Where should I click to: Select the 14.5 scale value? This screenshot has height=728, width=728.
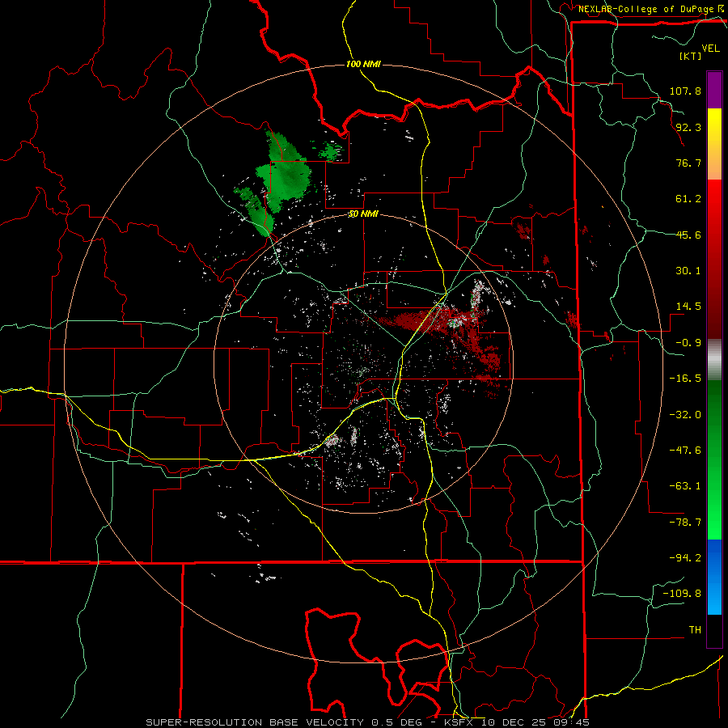click(x=688, y=307)
